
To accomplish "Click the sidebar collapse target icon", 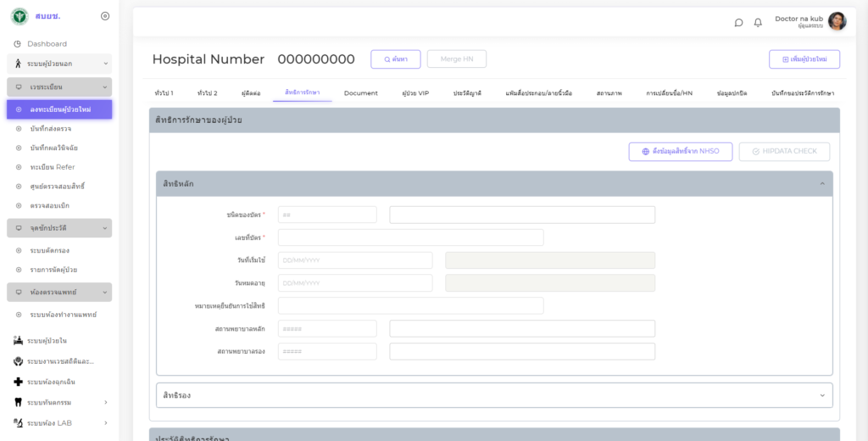I will tap(105, 16).
